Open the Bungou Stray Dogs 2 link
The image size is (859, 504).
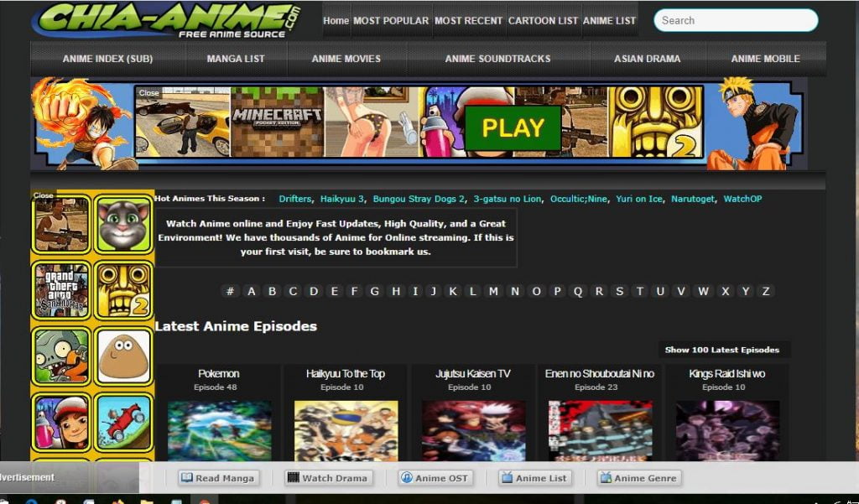(419, 199)
